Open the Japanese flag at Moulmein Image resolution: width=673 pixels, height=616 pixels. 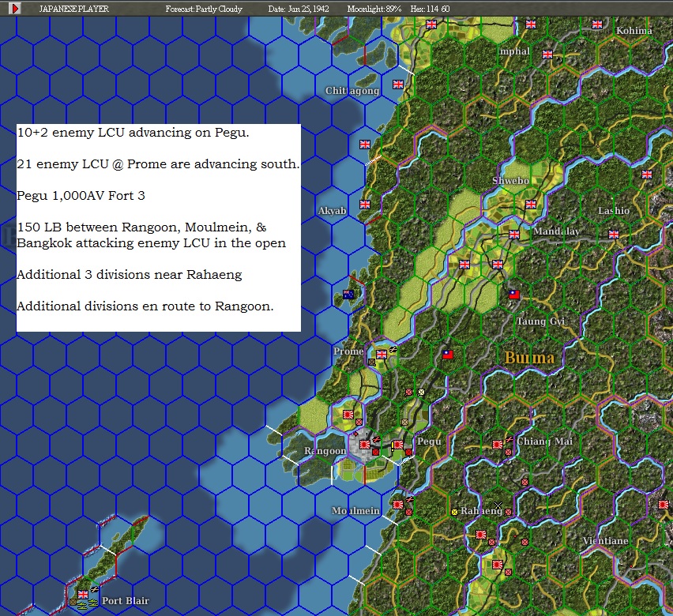pyautogui.click(x=398, y=505)
